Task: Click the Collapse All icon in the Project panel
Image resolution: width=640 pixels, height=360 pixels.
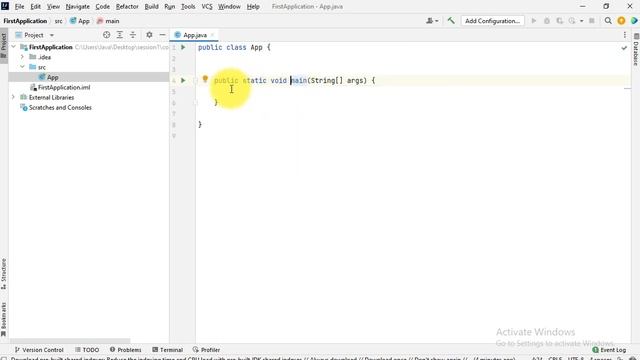Action: click(x=133, y=35)
